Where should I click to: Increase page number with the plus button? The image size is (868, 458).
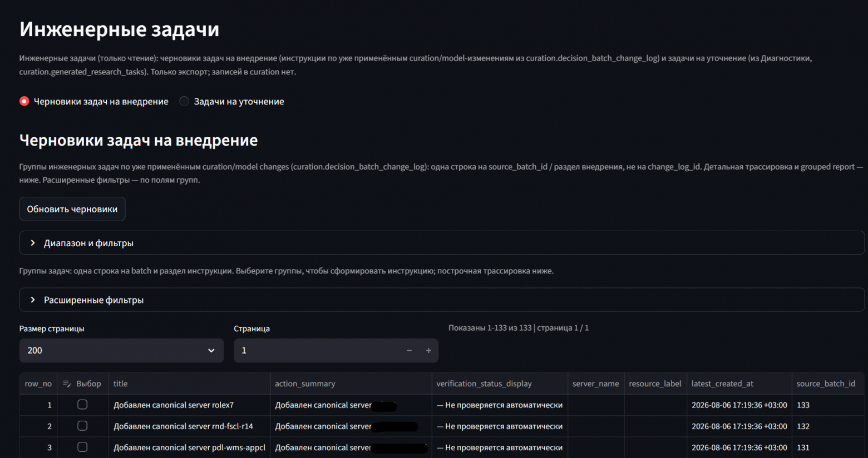pyautogui.click(x=428, y=350)
